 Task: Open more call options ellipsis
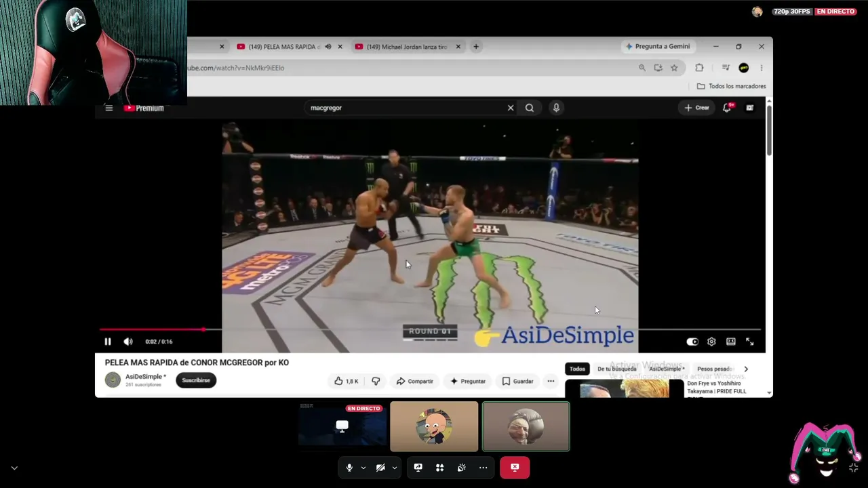point(483,468)
